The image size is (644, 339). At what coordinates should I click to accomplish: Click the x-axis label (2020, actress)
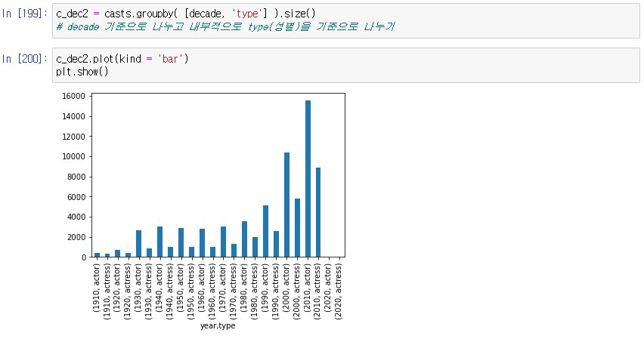tap(339, 291)
